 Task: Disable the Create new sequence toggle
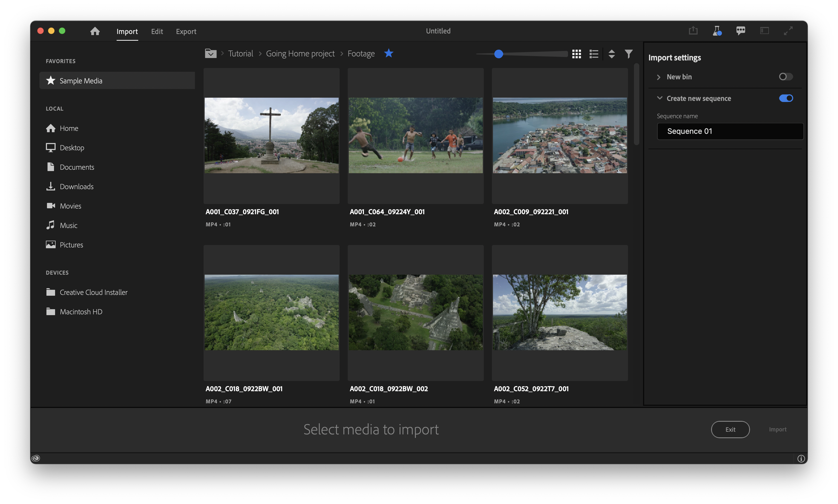pos(785,98)
